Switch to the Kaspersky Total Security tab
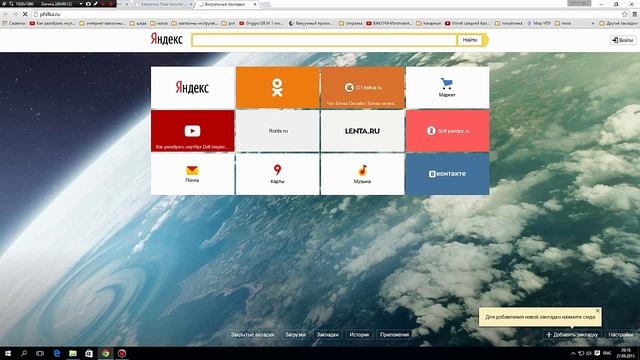The image size is (640, 360). [163, 4]
